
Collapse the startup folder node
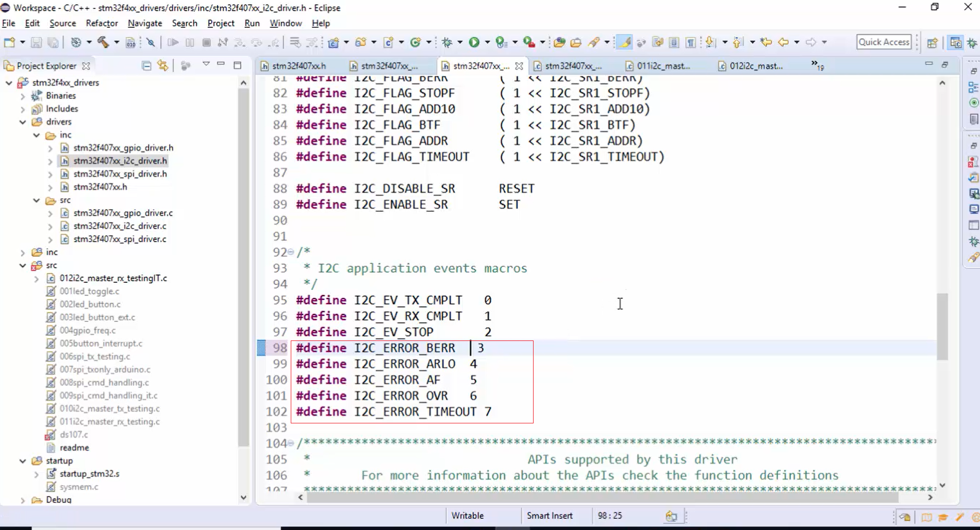point(23,461)
